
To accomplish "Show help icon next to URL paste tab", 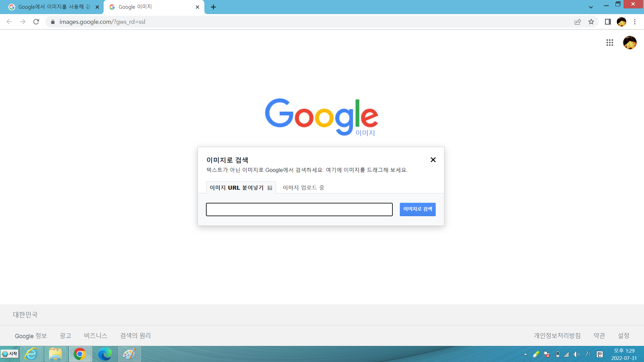I will [270, 188].
